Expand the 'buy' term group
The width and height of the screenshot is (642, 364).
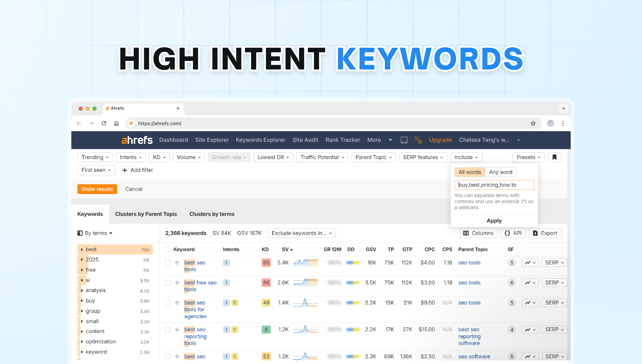point(82,301)
